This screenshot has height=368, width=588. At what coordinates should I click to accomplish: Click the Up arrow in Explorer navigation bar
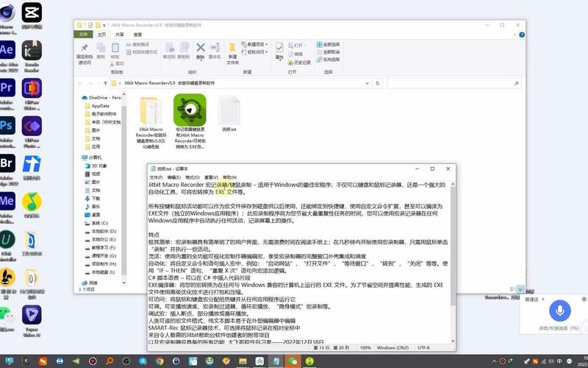coord(105,83)
